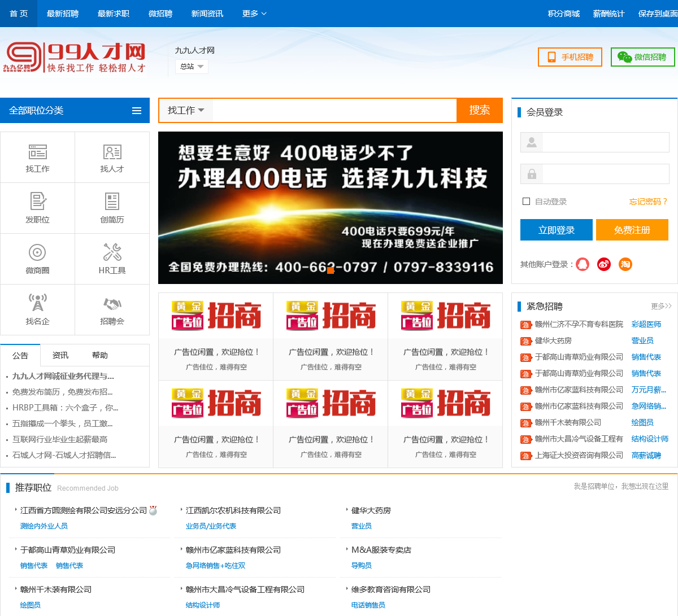This screenshot has height=616, width=678.
Task: Open 最新求职 in top navigation
Action: [114, 14]
